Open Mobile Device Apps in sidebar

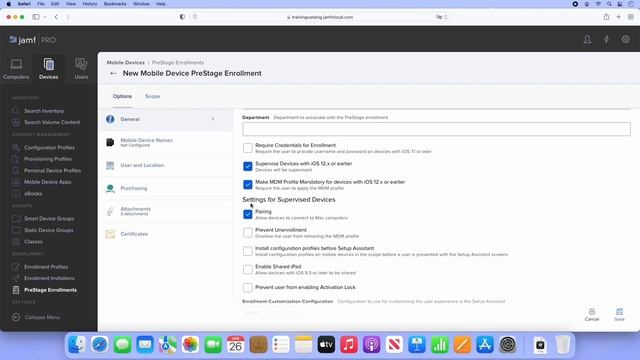48,182
